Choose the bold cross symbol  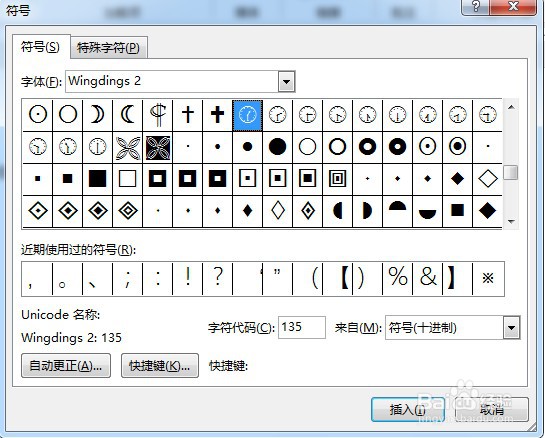click(x=218, y=114)
